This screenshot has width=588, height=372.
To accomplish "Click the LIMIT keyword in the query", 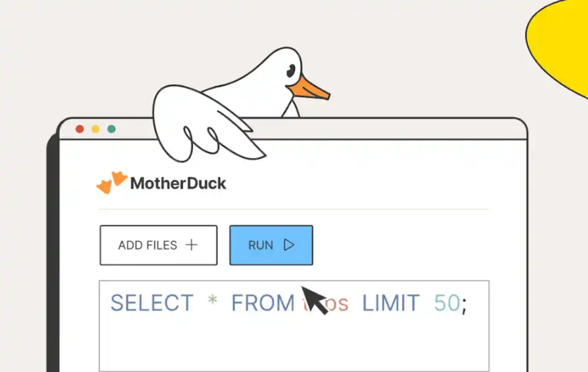I will click(x=391, y=303).
